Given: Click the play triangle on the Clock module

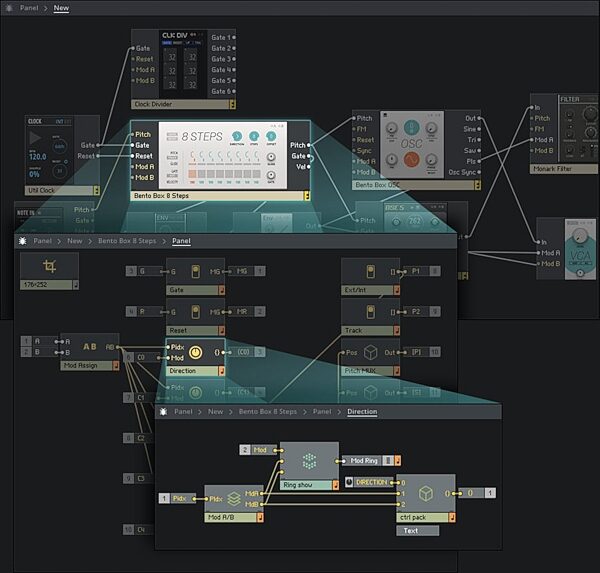Looking at the screenshot, I should tap(35, 138).
